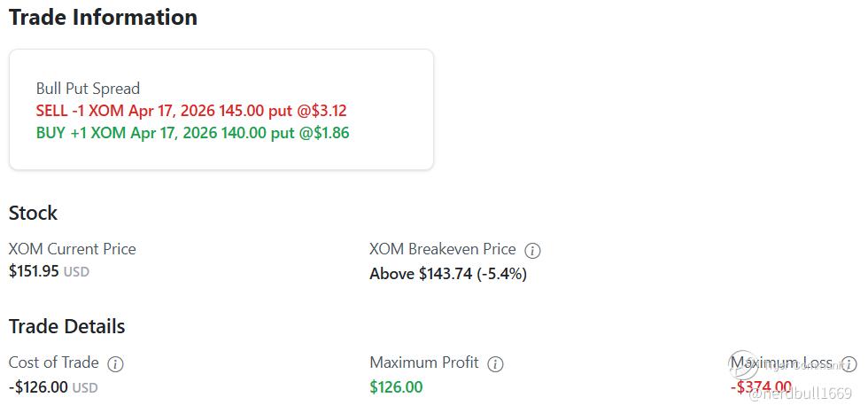Viewport: 868px width, 413px height.
Task: Click info icon next to Maximum Profit
Action: pos(496,363)
